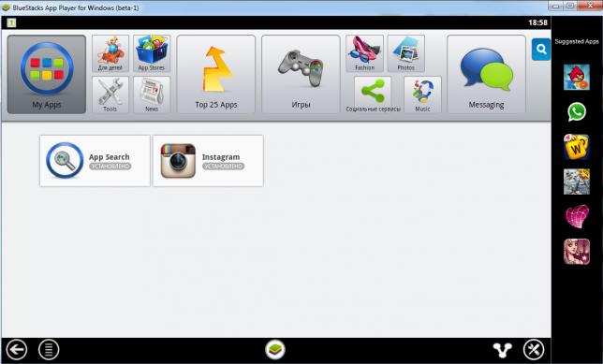Open the menu list icon in bottom bar
Image resolution: width=603 pixels, height=364 pixels.
49,350
